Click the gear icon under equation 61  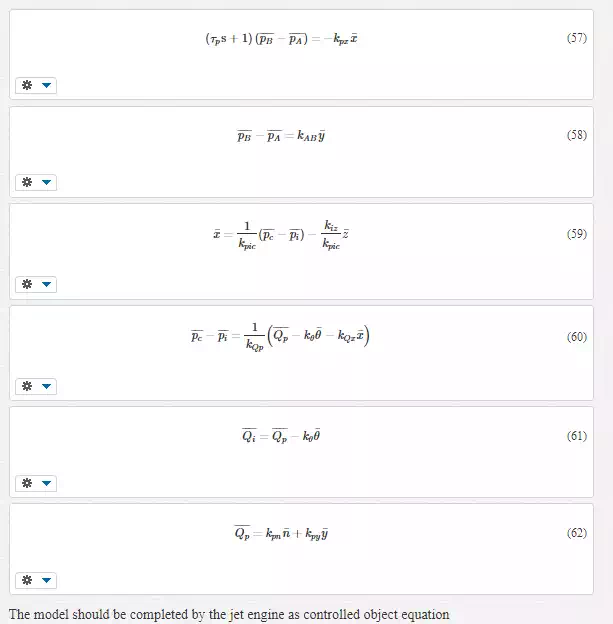click(27, 483)
